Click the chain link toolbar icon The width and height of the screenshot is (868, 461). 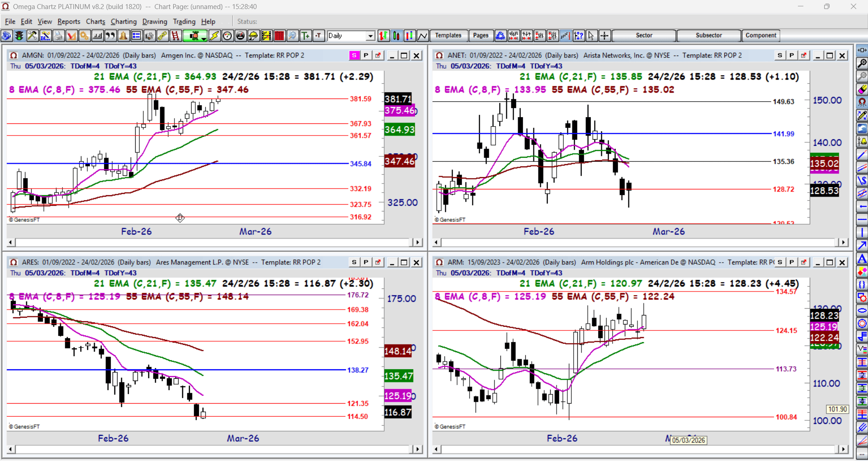tap(162, 36)
